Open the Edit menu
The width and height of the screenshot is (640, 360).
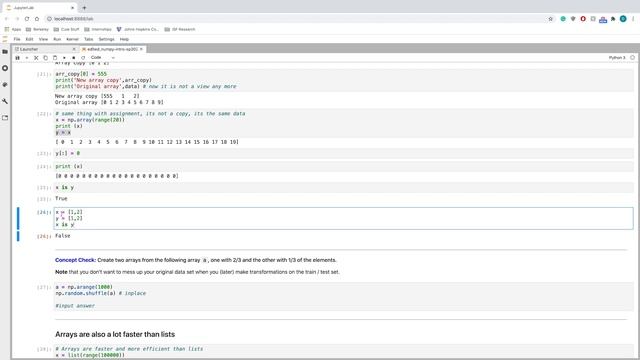point(29,39)
